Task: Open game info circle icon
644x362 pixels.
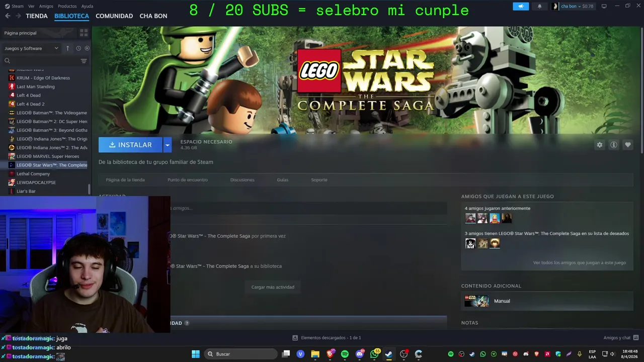Action: [x=613, y=145]
